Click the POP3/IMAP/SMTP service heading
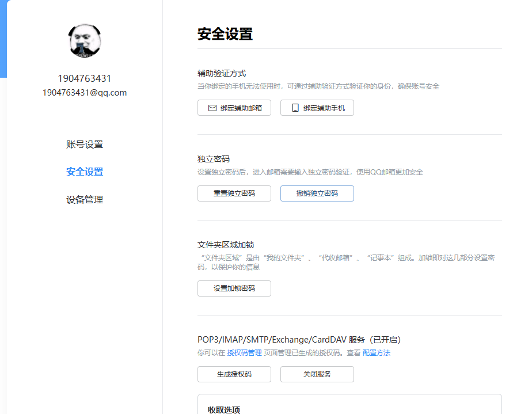 299,340
